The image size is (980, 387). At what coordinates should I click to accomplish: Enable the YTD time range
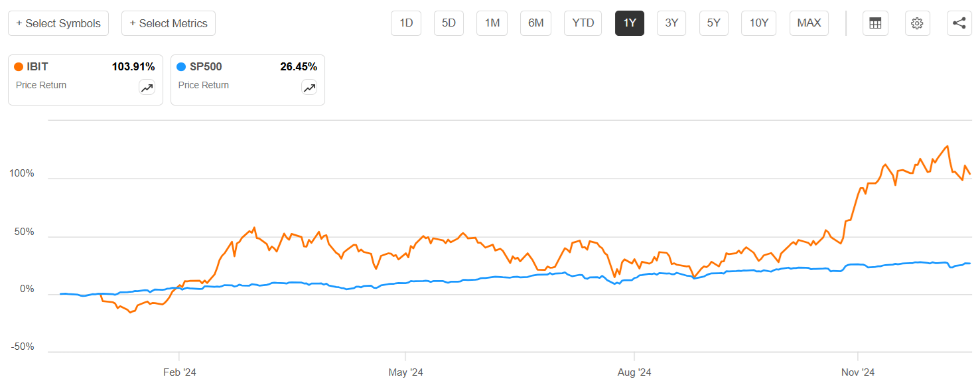click(x=583, y=23)
